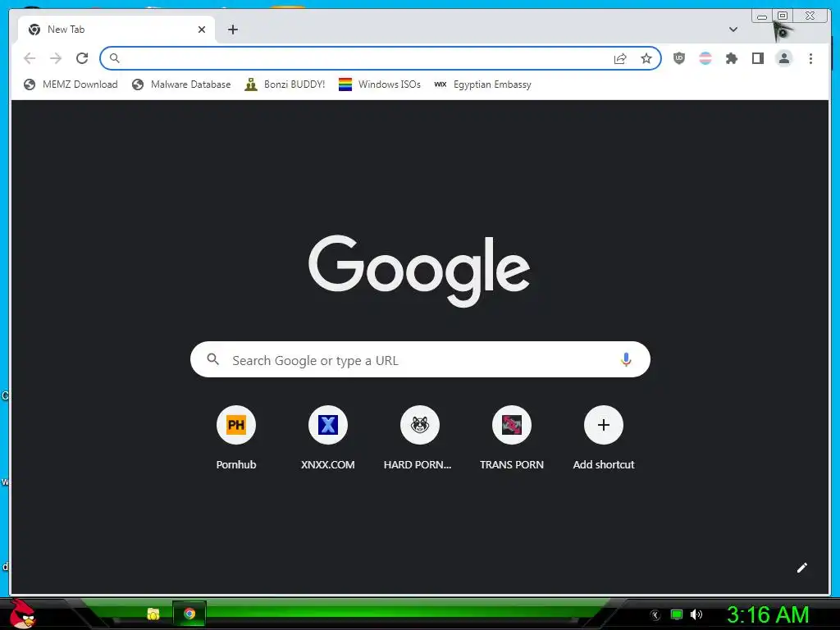This screenshot has width=840, height=630.
Task: Open the striped flag extension icon
Action: click(705, 58)
